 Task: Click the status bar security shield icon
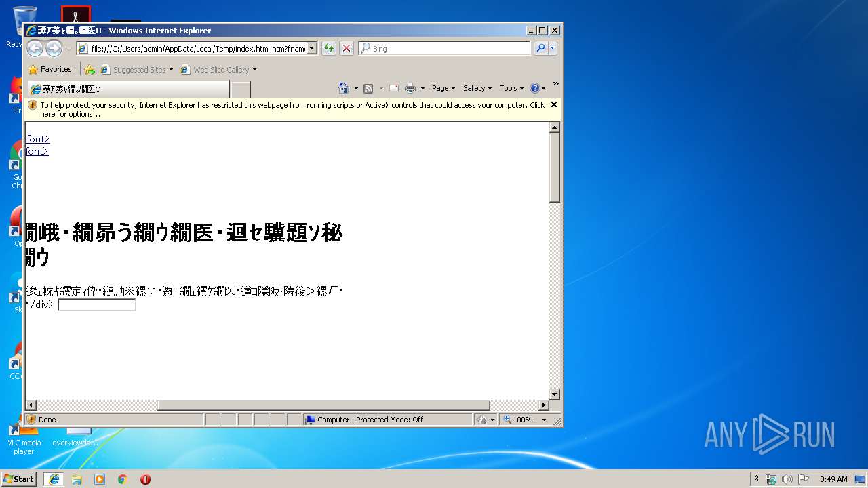pyautogui.click(x=31, y=420)
